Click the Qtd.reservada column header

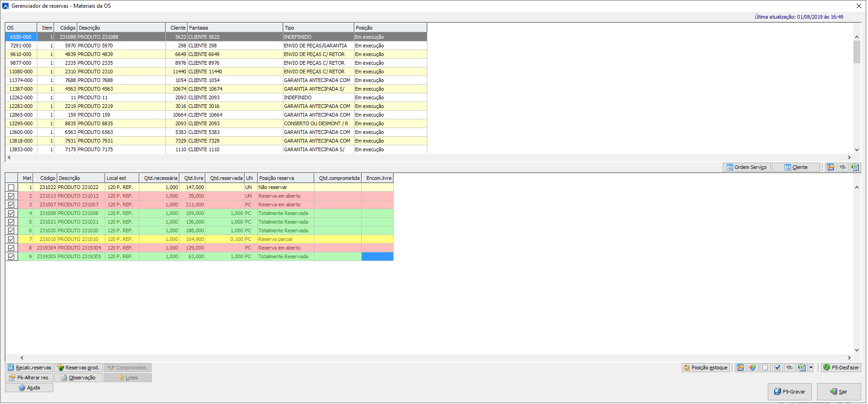pos(225,178)
